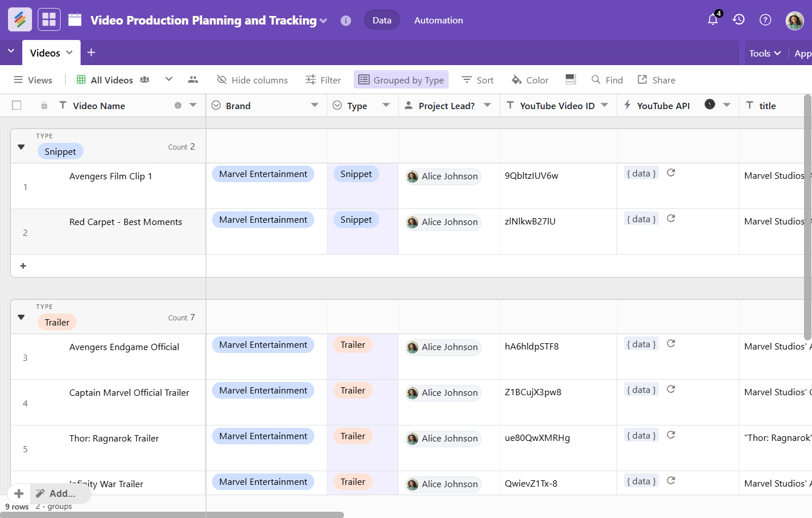The image size is (812, 518).
Task: Refresh YouTube API data for Avengers Film Clip 1
Action: (671, 173)
